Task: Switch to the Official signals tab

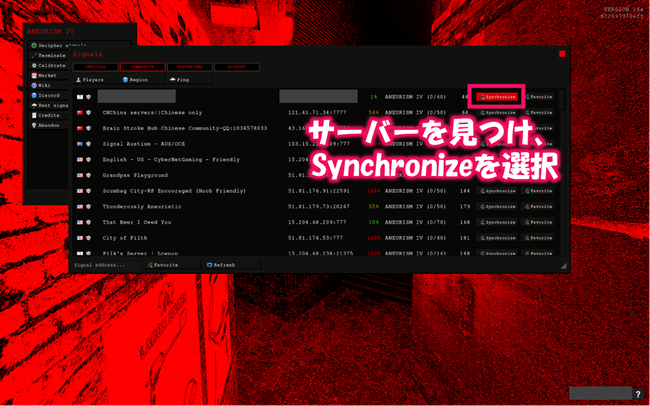Action: pos(96,67)
